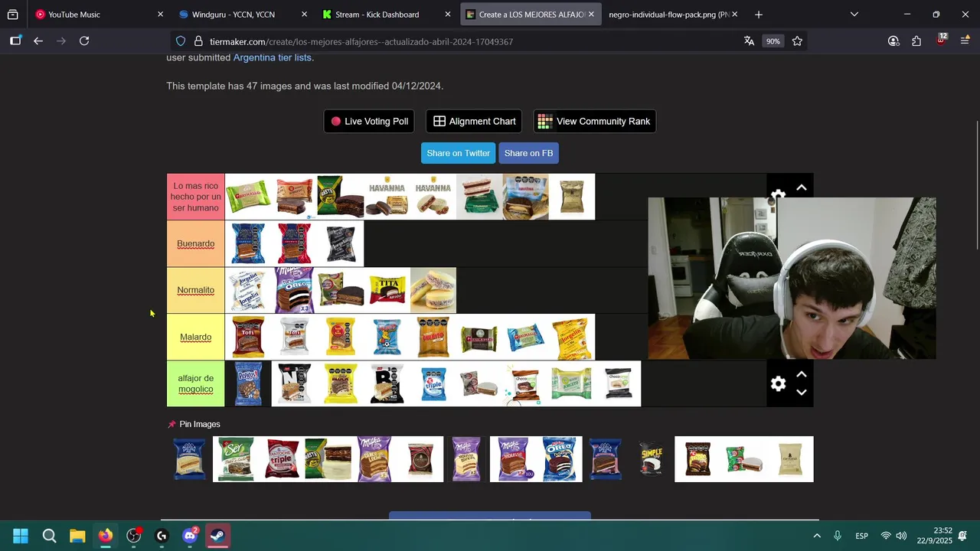Image resolution: width=980 pixels, height=551 pixels.
Task: Open Windows taskbar search
Action: click(49, 536)
